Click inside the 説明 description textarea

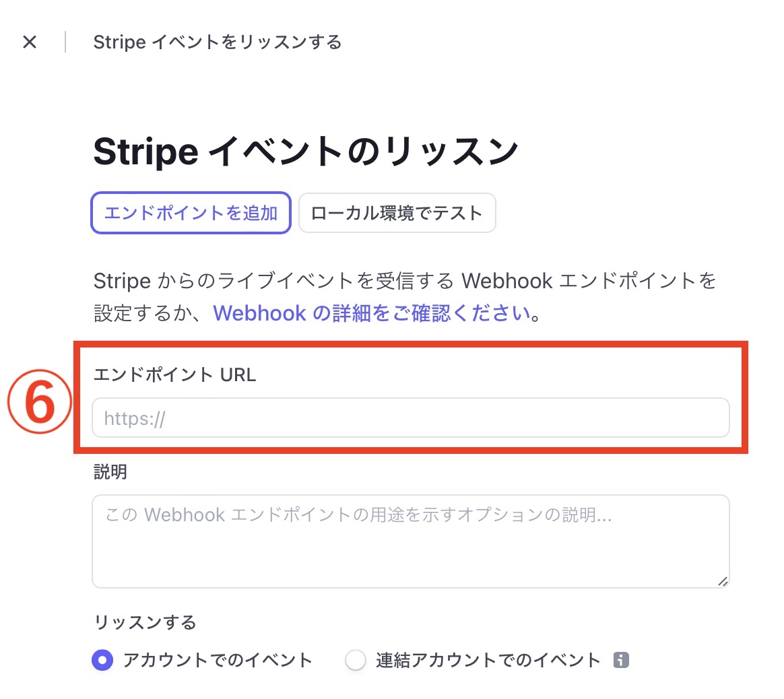click(411, 539)
